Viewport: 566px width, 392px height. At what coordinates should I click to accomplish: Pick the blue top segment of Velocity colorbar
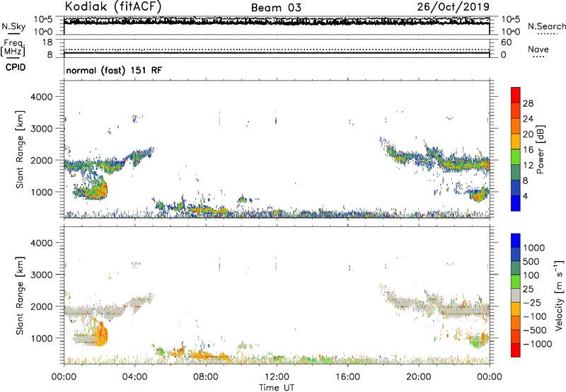pos(516,241)
